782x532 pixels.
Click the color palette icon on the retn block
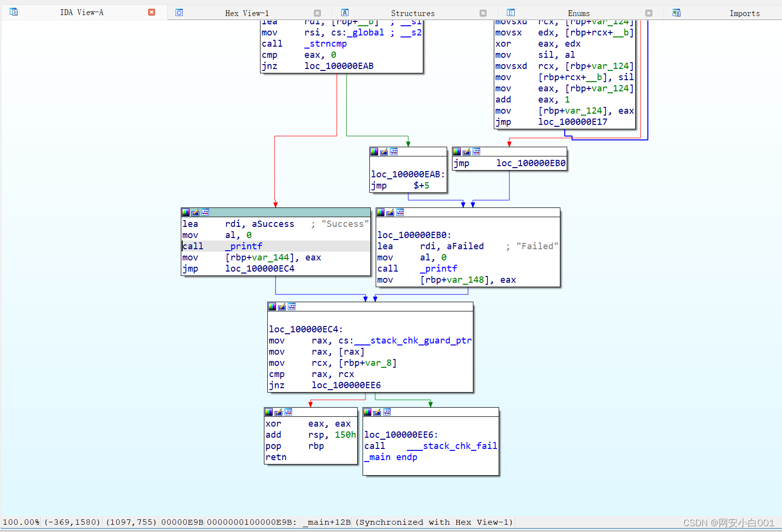point(269,412)
